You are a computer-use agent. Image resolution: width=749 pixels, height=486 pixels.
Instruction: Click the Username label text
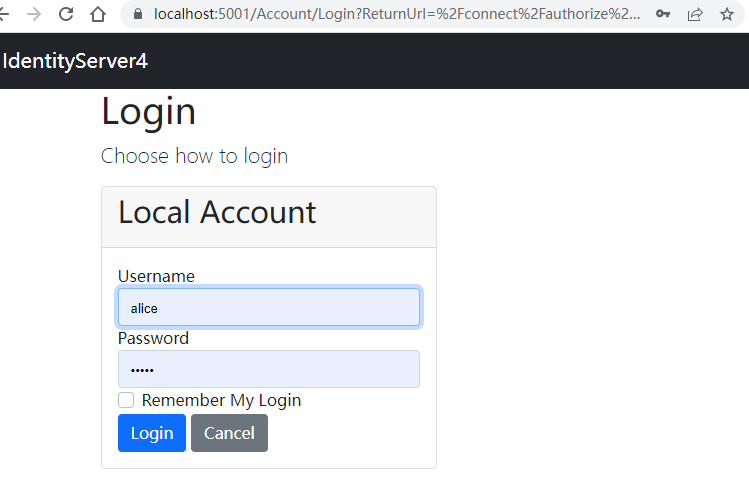(x=156, y=276)
